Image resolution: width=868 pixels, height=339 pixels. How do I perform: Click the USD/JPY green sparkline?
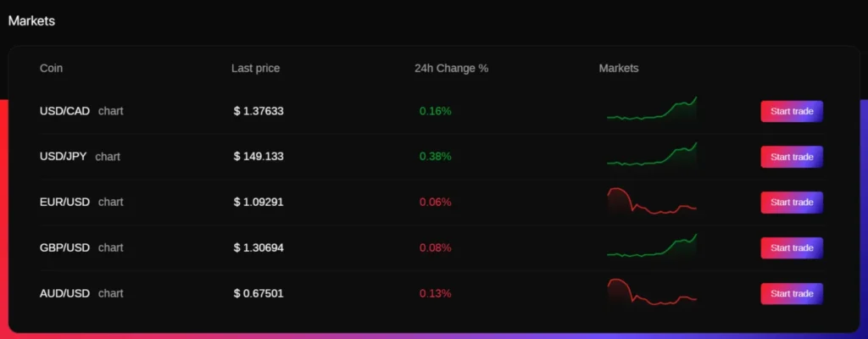652,155
